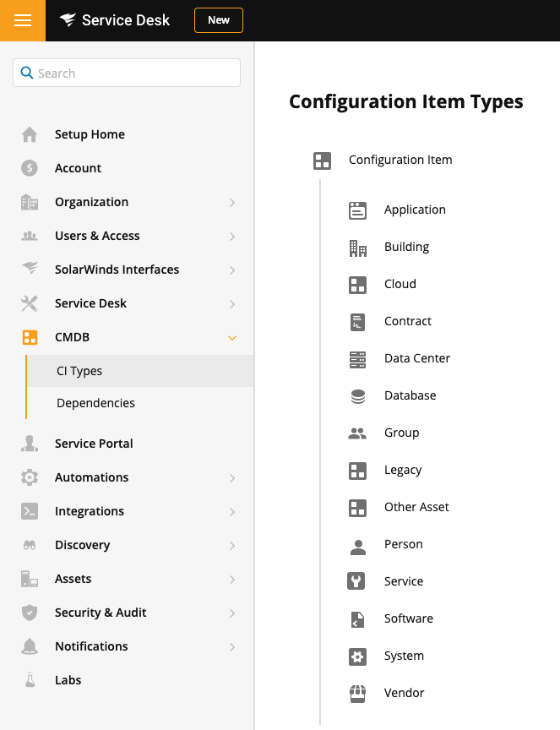This screenshot has width=560, height=730.
Task: Click the Contract document icon
Action: click(357, 321)
